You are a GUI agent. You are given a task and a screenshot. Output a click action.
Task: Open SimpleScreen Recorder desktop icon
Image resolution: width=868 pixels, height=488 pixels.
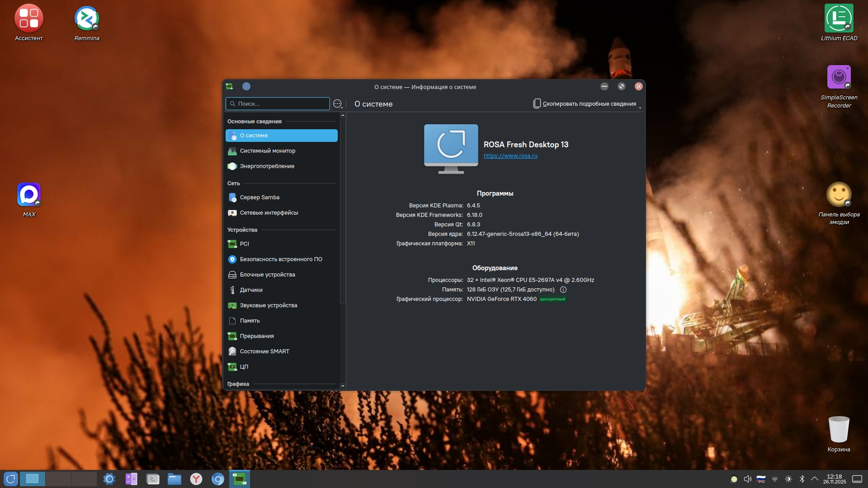(x=839, y=77)
